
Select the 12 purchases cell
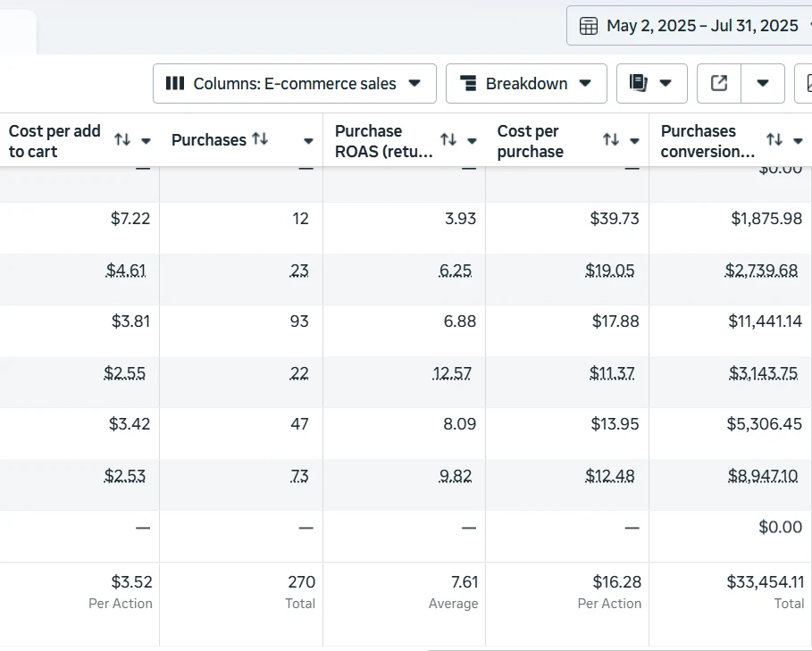pyautogui.click(x=300, y=219)
